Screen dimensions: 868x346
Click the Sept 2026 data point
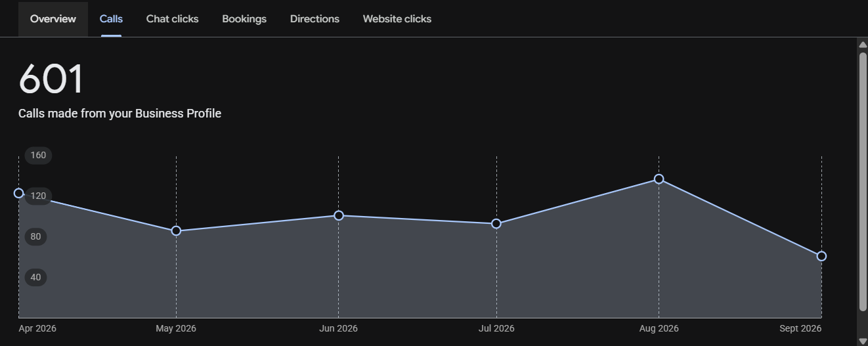[x=821, y=256]
